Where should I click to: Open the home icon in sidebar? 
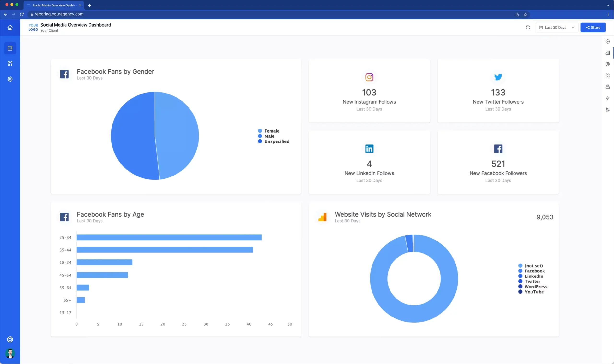10,28
